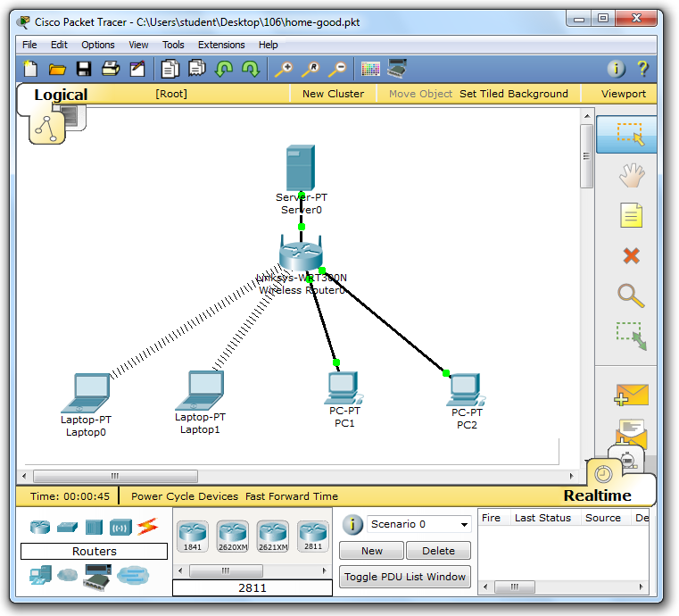Choose the red X Delete tool
Viewport: 679px width, 616px height.
point(631,255)
